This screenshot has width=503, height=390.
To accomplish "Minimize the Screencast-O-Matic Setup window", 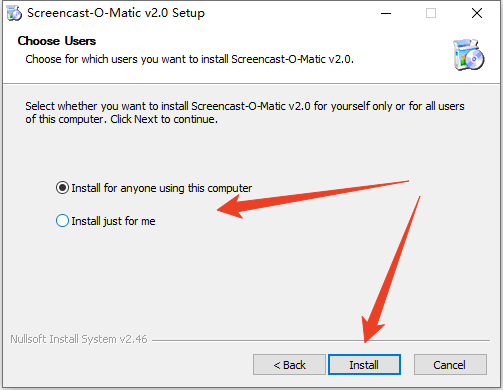I will click(x=386, y=13).
